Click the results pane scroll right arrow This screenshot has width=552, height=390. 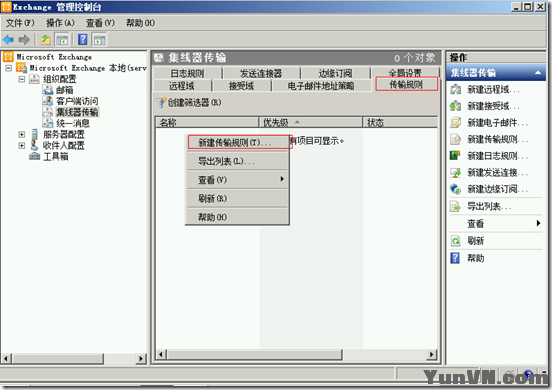pos(432,354)
